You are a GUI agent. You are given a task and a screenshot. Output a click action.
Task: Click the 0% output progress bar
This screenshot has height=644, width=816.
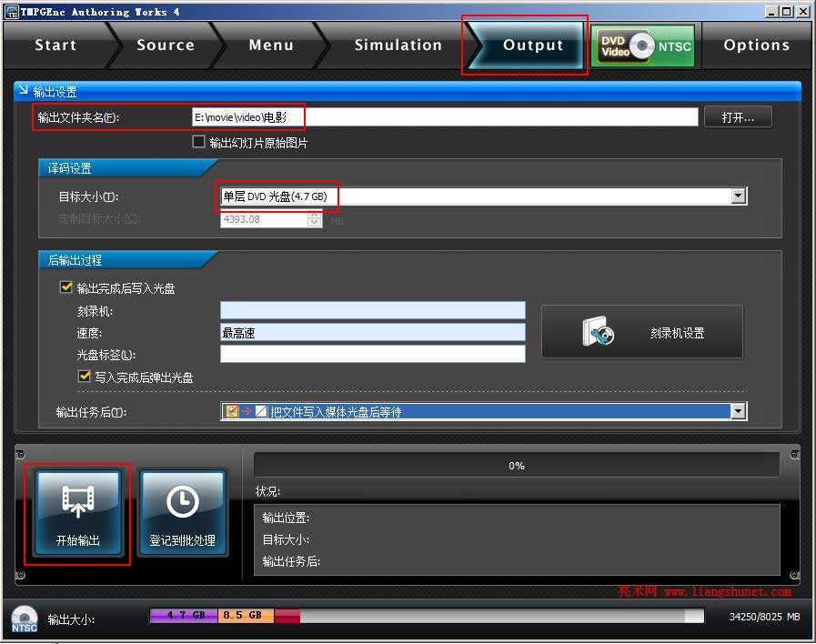pos(516,465)
